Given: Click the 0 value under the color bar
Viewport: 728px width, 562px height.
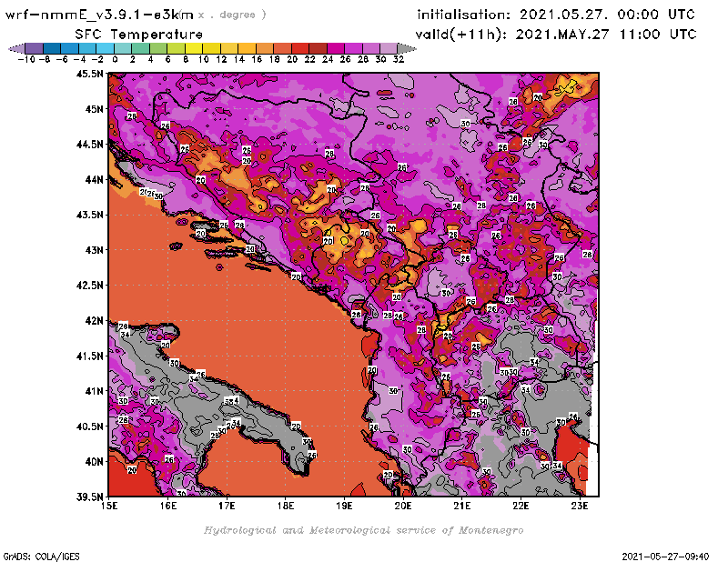Looking at the screenshot, I should point(115,59).
